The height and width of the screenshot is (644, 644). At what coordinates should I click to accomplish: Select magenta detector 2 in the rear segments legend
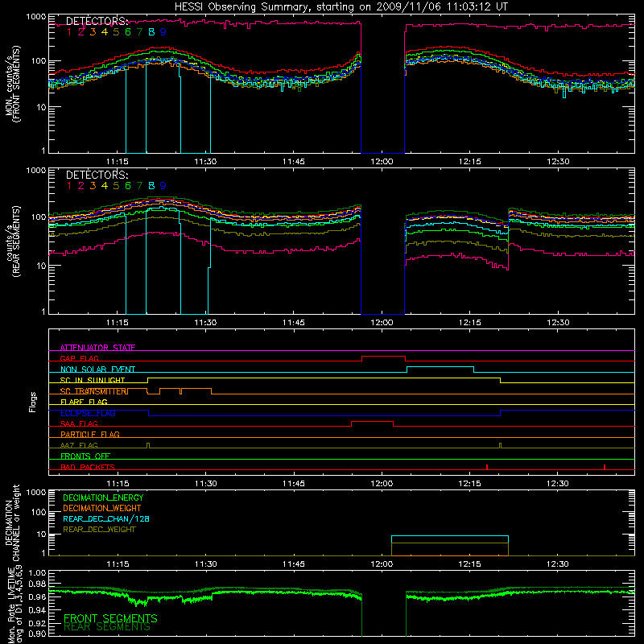(x=81, y=186)
